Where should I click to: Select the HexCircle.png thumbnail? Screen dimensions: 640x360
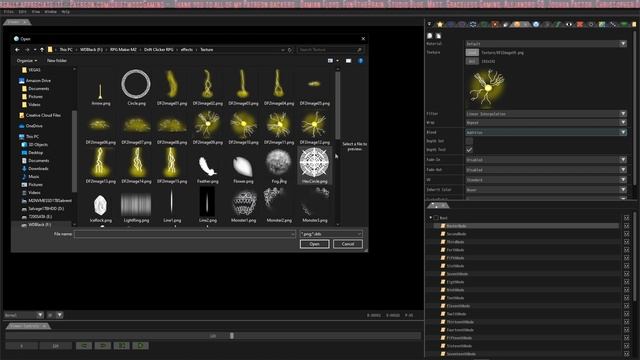(x=314, y=165)
